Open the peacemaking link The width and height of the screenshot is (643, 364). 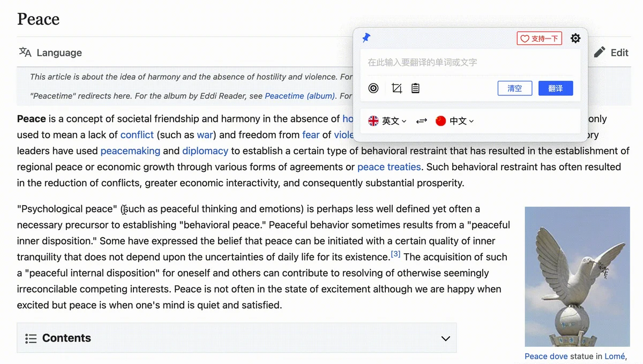click(130, 151)
